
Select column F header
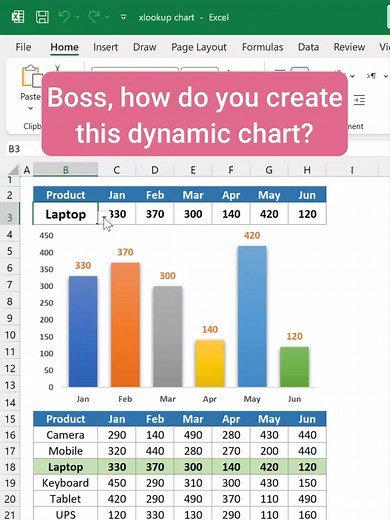pyautogui.click(x=231, y=170)
